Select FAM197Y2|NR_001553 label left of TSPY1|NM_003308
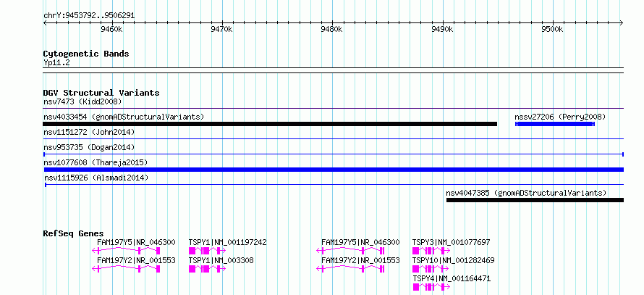The width and height of the screenshot is (644, 295). (x=136, y=260)
